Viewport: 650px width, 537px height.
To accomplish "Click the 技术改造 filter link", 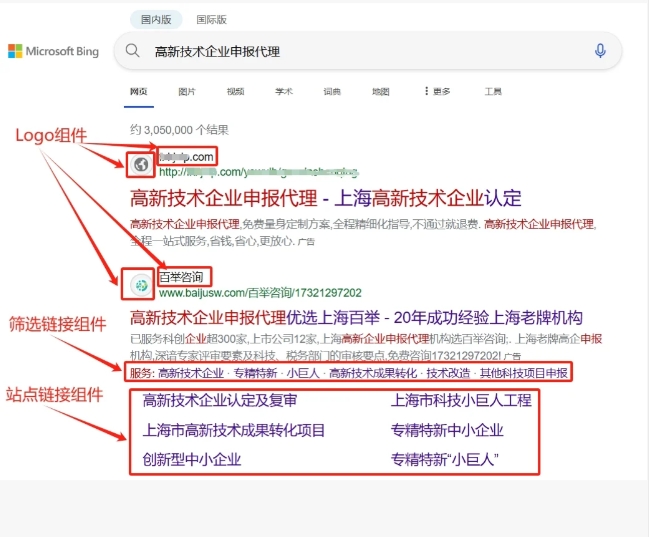I will (x=449, y=373).
